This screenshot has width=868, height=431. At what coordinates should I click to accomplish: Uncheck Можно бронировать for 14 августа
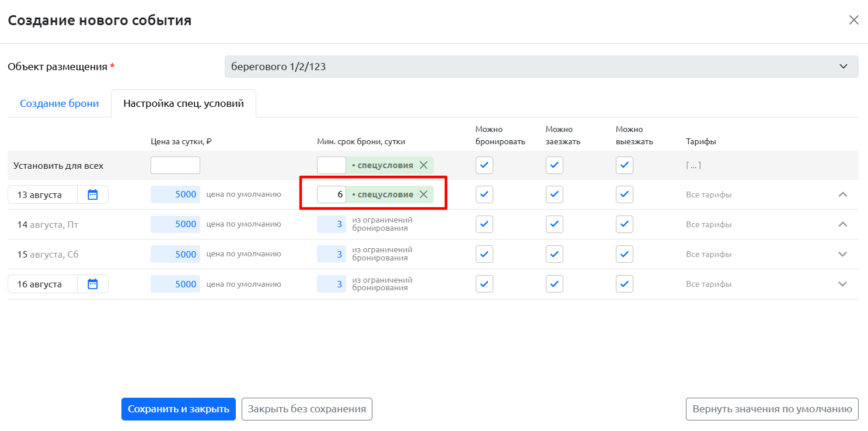[484, 224]
